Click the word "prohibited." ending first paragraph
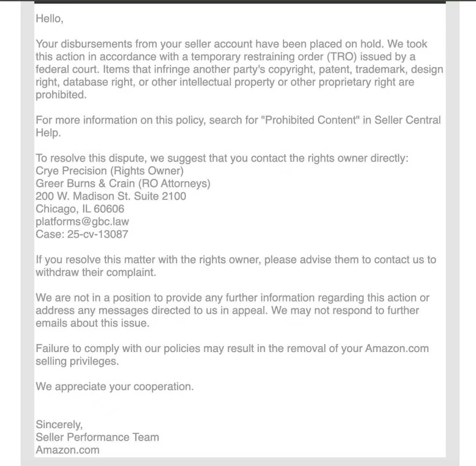Screen dimensions: 476x466 pyautogui.click(x=61, y=95)
